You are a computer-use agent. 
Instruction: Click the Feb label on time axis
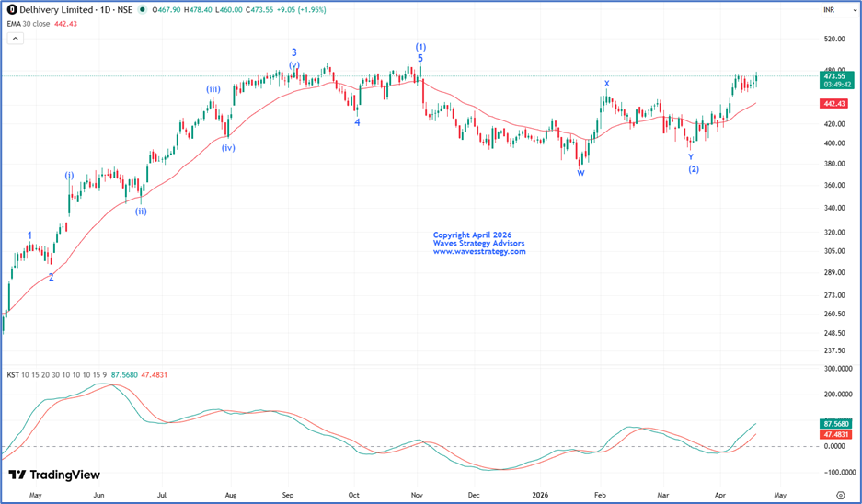pos(601,495)
